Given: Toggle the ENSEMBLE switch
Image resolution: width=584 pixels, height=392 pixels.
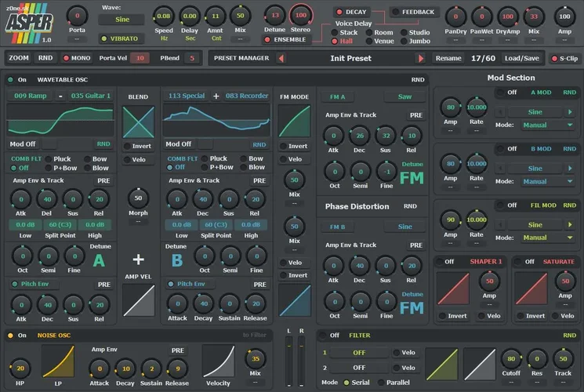Looking at the screenshot, I should (x=287, y=38).
